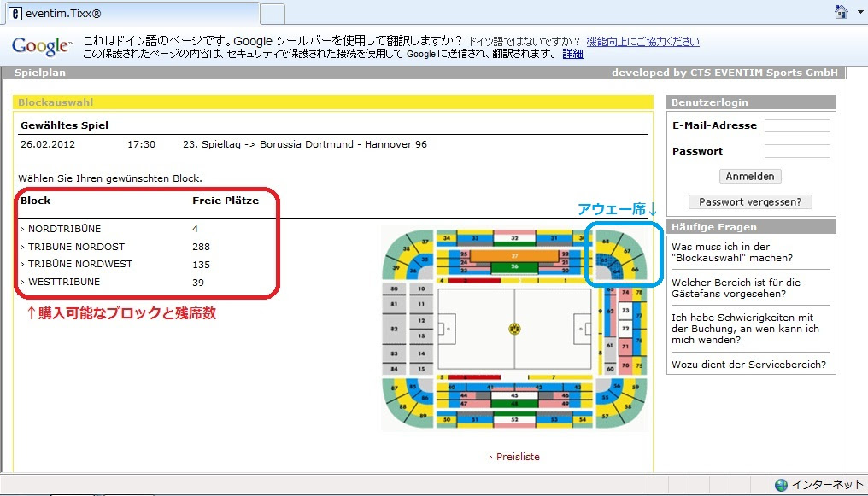This screenshot has width=868, height=496.
Task: Click block 89 in southwest corner
Action: point(423,416)
